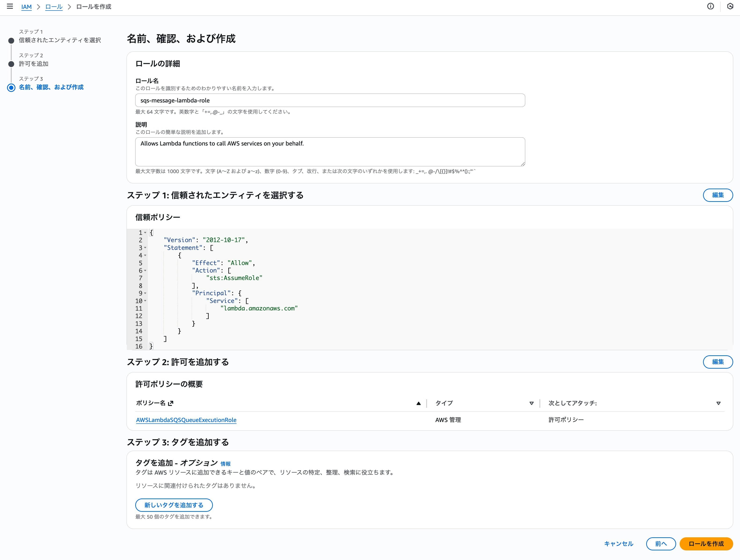Open CloudShell from the top-right icon

730,6
